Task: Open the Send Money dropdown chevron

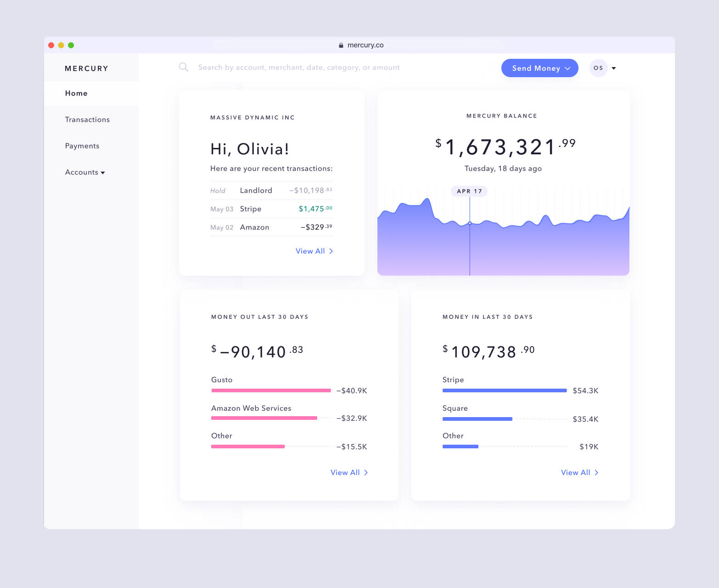Action: pos(567,68)
